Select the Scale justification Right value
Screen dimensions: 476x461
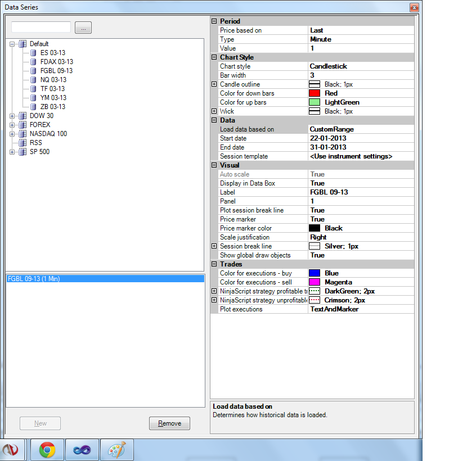pyautogui.click(x=361, y=237)
